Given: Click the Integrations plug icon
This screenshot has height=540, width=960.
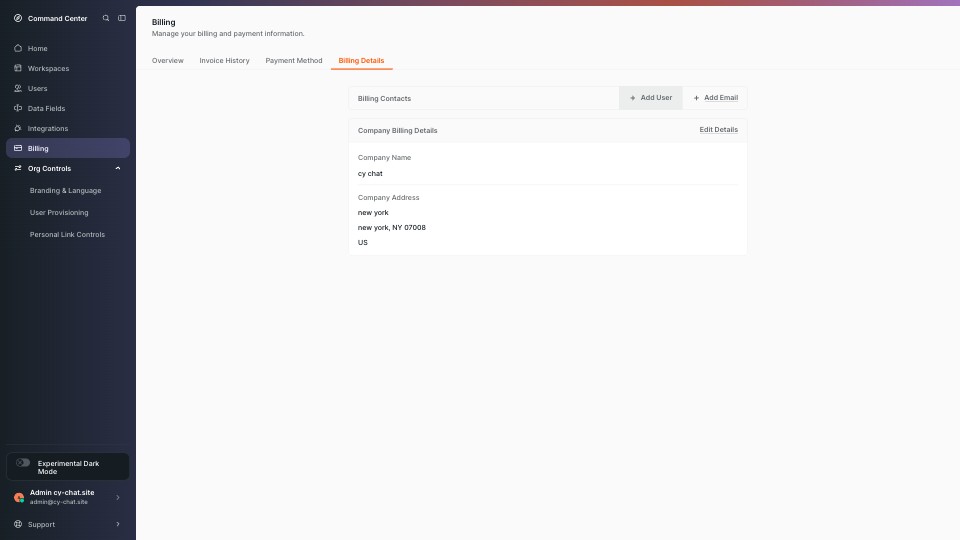Looking at the screenshot, I should click(18, 128).
